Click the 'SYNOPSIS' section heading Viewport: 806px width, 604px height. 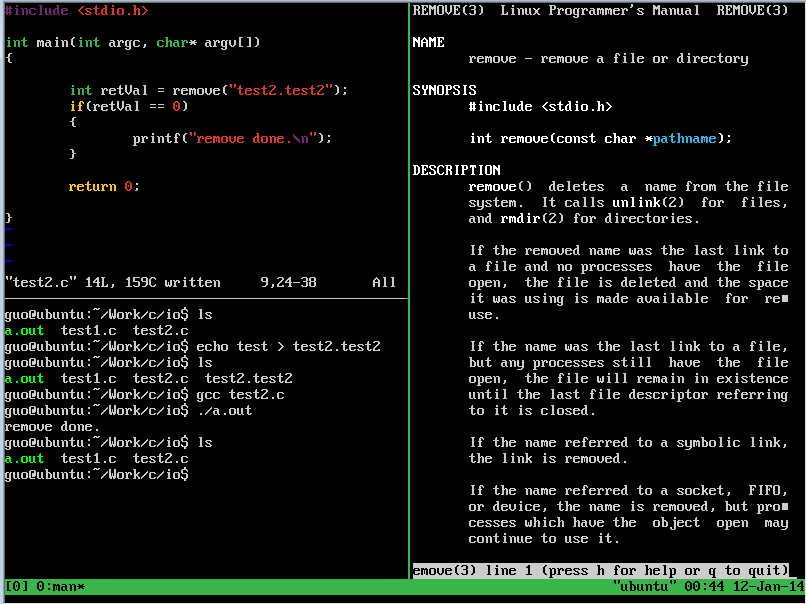(444, 90)
